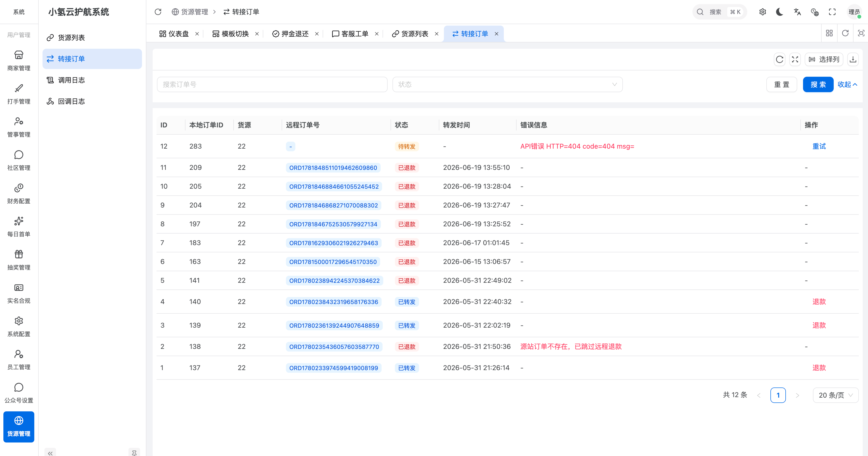
Task: Click the blue 搜索 button
Action: pos(818,84)
